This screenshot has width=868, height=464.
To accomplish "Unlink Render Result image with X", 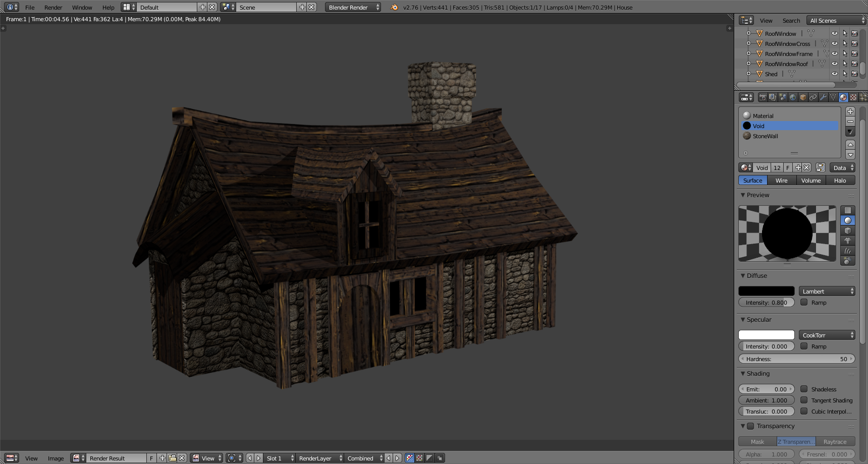I will (x=182, y=458).
